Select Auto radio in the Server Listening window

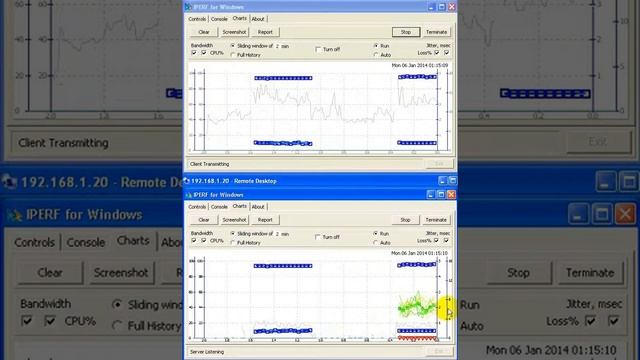click(376, 242)
